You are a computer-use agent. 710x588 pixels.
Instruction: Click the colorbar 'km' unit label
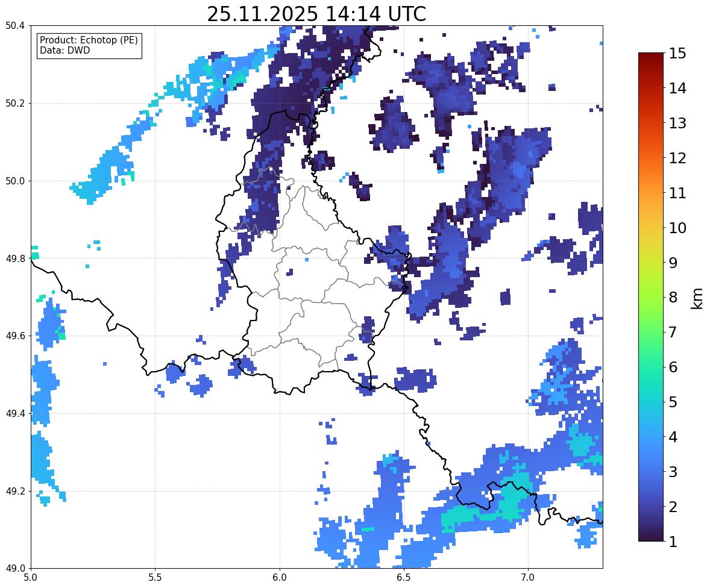tap(697, 299)
